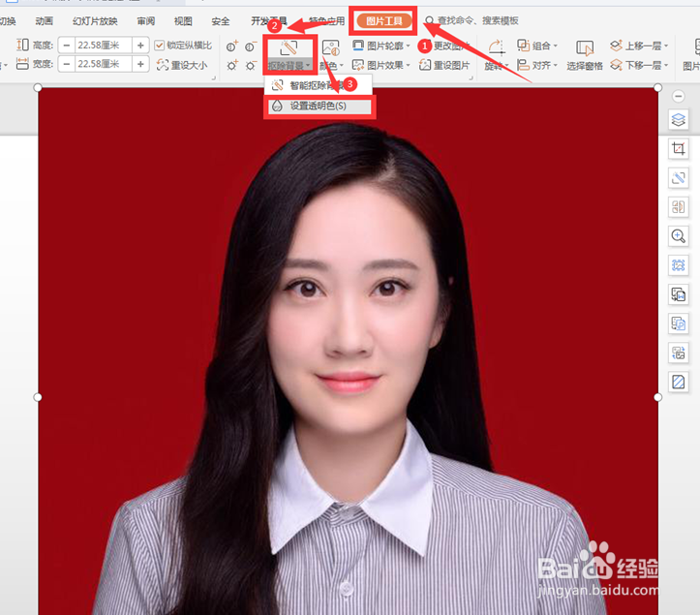700x615 pixels.
Task: Click the picture swap replace icon
Action: coord(678,353)
